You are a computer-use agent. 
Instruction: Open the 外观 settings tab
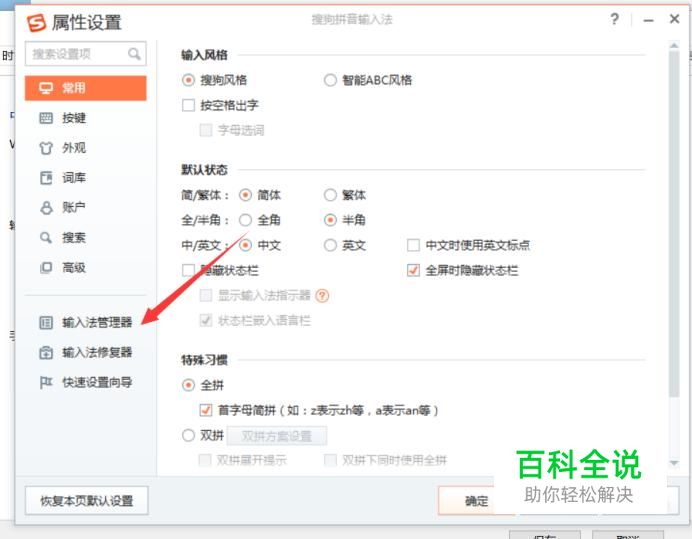pyautogui.click(x=74, y=148)
